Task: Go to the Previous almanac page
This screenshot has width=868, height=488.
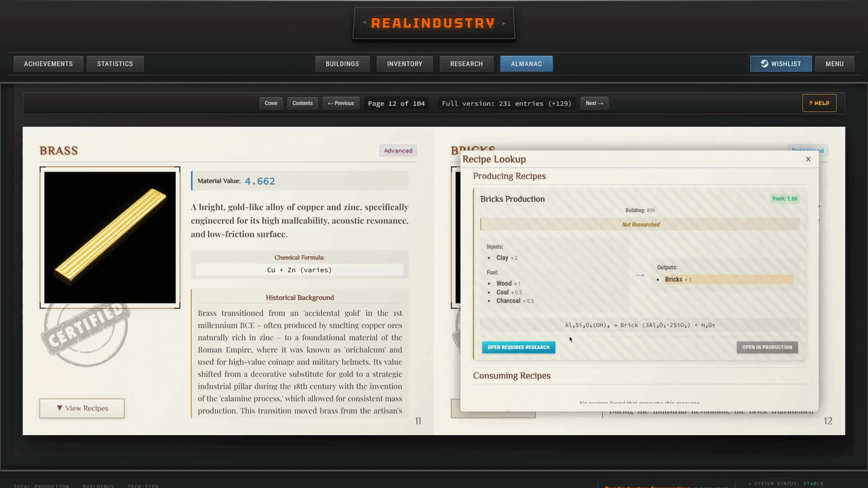Action: (x=340, y=103)
